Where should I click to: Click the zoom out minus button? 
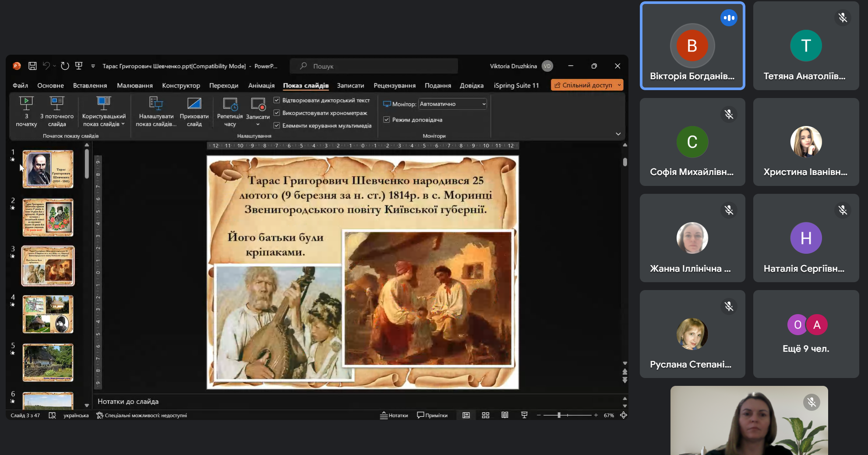539,415
